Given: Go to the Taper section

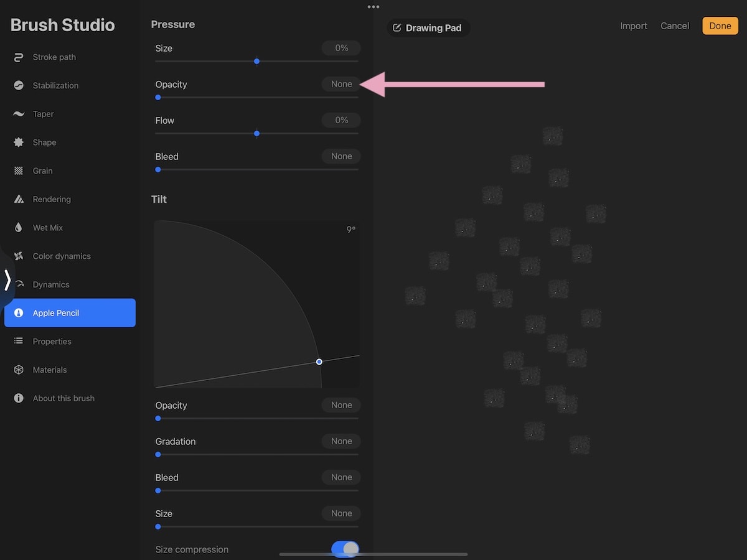Looking at the screenshot, I should click(x=70, y=114).
